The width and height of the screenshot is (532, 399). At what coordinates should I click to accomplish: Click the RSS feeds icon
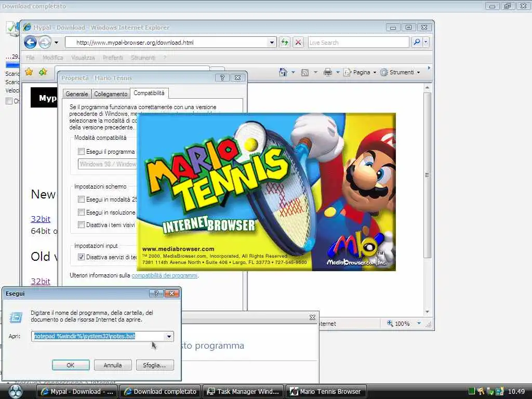pyautogui.click(x=304, y=72)
